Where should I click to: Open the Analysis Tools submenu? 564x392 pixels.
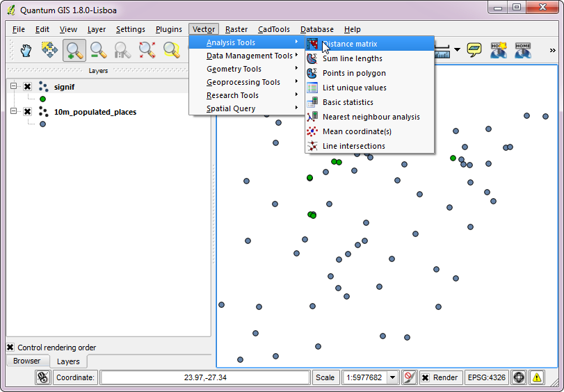(247, 42)
